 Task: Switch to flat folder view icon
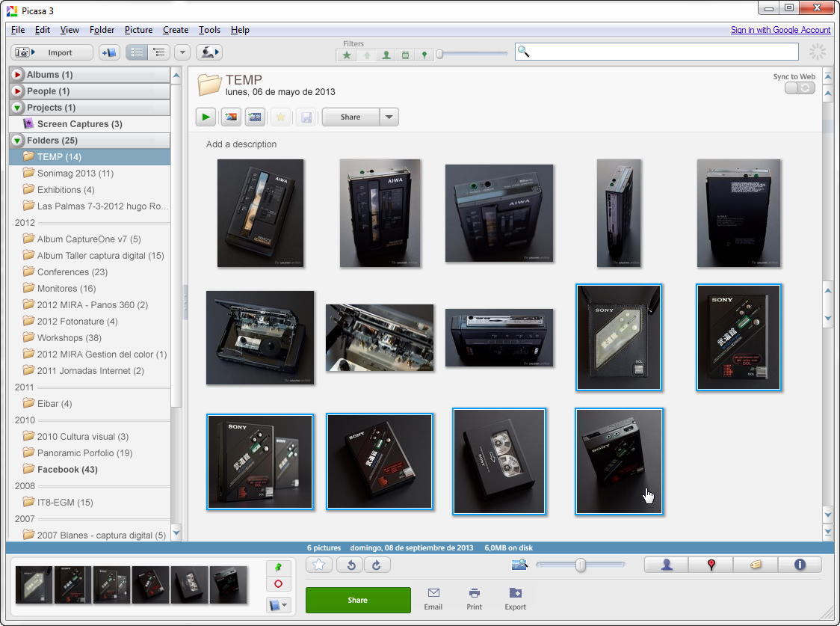tap(138, 52)
